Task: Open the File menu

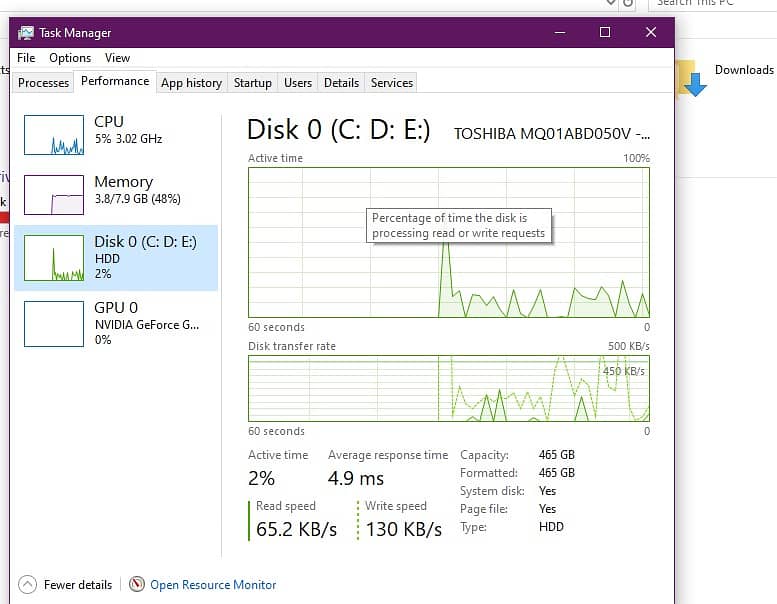Action: coord(26,58)
